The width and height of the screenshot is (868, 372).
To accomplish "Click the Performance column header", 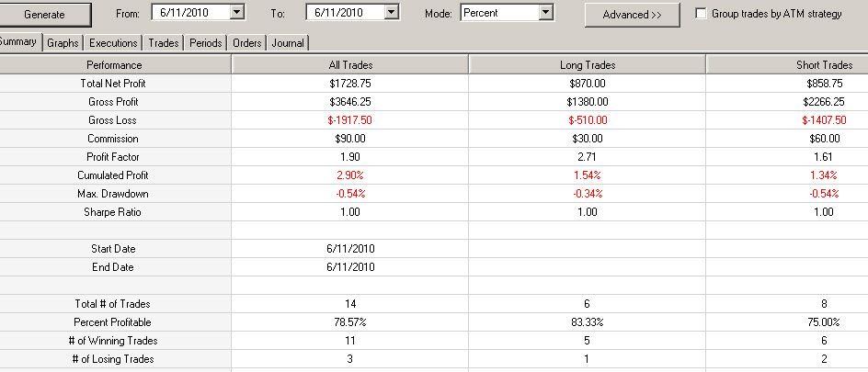I will click(x=115, y=64).
